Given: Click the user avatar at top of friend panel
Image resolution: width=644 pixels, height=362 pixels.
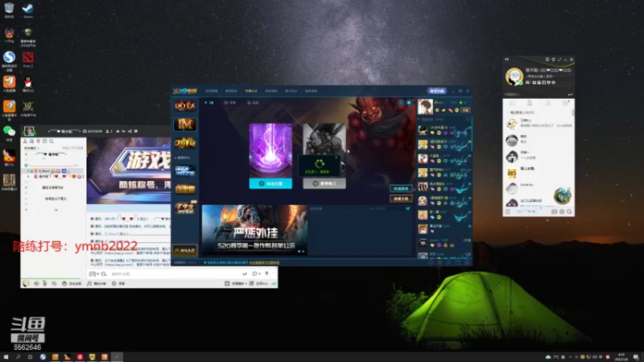Looking at the screenshot, I should click(425, 107).
